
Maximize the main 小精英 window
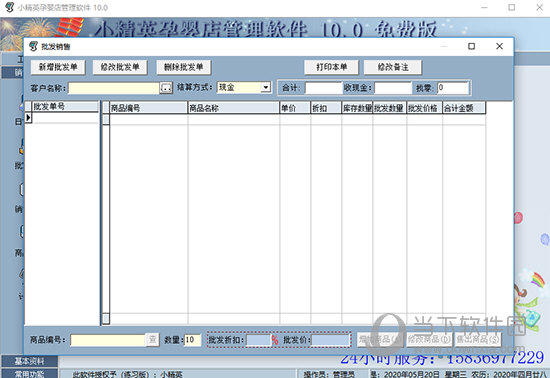point(512,7)
